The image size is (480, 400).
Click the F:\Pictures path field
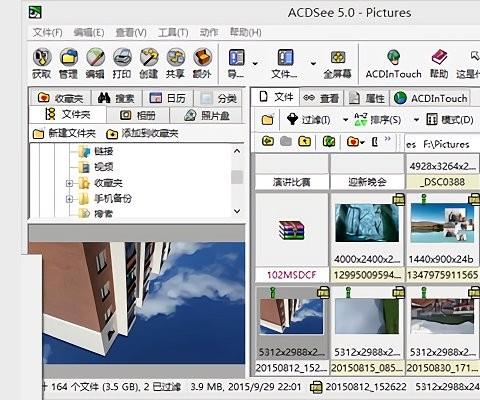click(x=443, y=144)
